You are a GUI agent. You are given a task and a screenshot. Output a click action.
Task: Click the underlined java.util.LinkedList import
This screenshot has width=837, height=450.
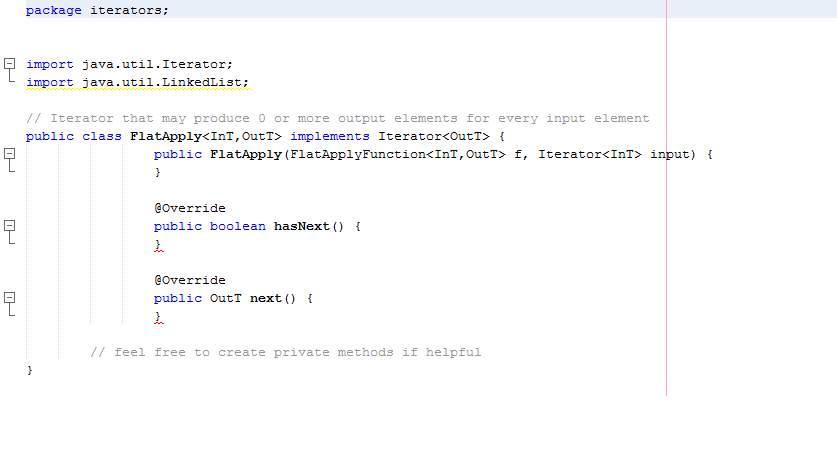pyautogui.click(x=165, y=82)
